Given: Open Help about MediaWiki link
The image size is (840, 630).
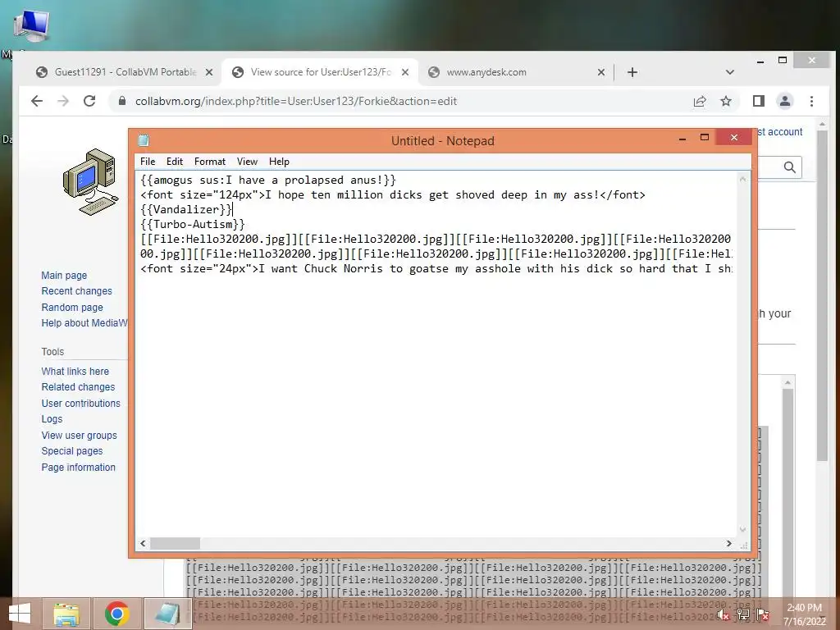Looking at the screenshot, I should (84, 323).
